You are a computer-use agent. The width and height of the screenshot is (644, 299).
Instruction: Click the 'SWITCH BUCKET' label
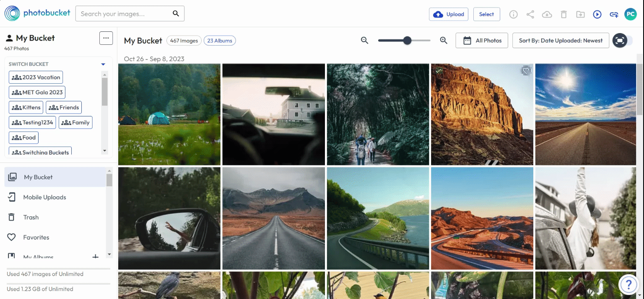(29, 64)
